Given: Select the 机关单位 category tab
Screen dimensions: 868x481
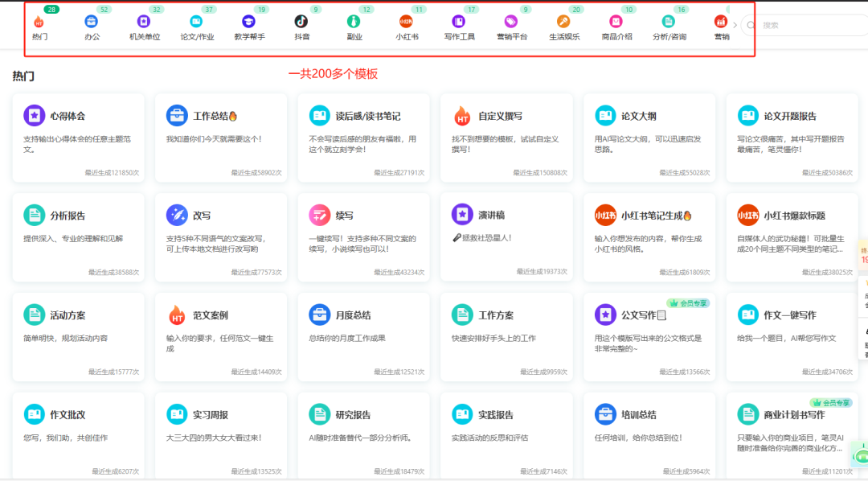Looking at the screenshot, I should click(x=144, y=27).
